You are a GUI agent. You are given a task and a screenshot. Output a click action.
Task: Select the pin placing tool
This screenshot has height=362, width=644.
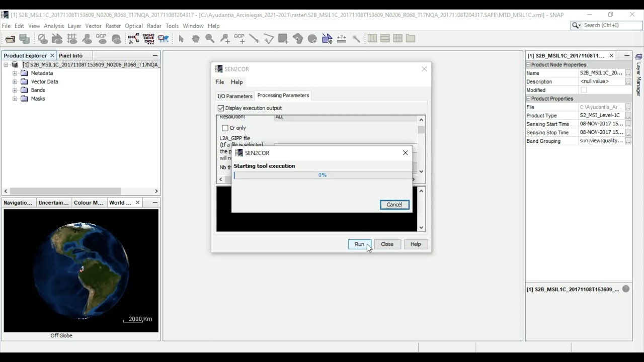(225, 39)
